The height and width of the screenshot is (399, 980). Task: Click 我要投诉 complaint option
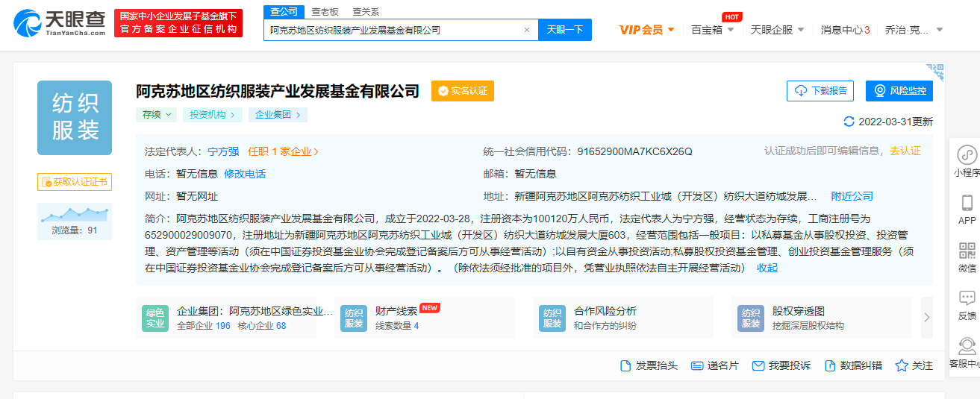tap(781, 365)
